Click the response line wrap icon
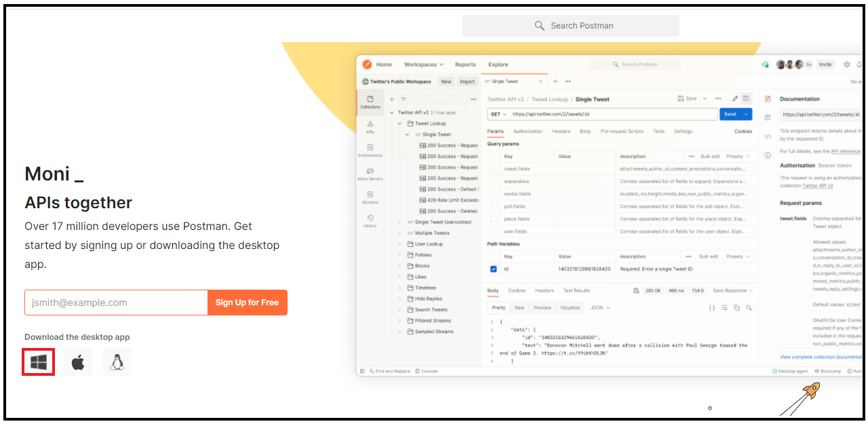868x426 pixels. [725, 307]
